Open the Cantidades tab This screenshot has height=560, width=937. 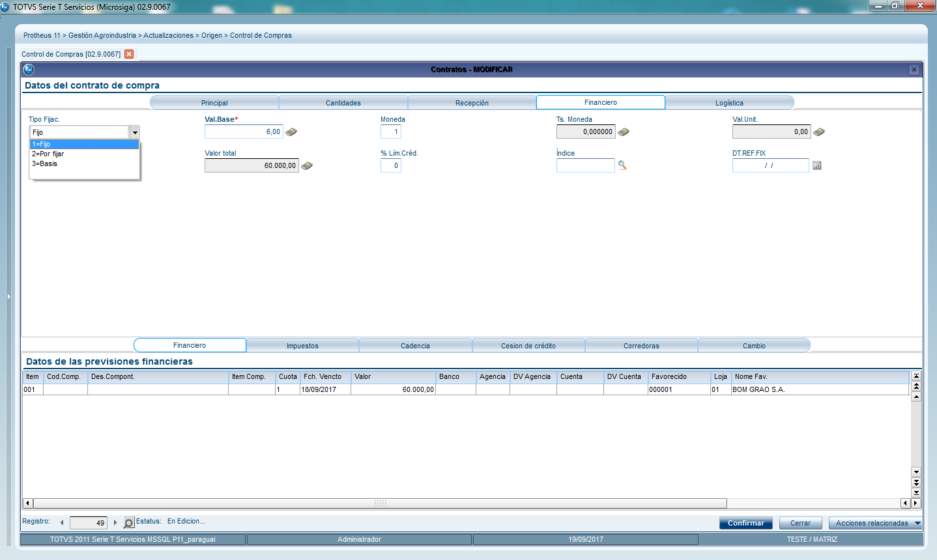343,103
